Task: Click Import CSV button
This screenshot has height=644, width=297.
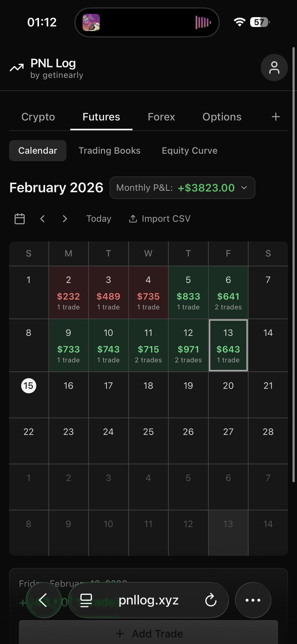Action: click(x=160, y=219)
